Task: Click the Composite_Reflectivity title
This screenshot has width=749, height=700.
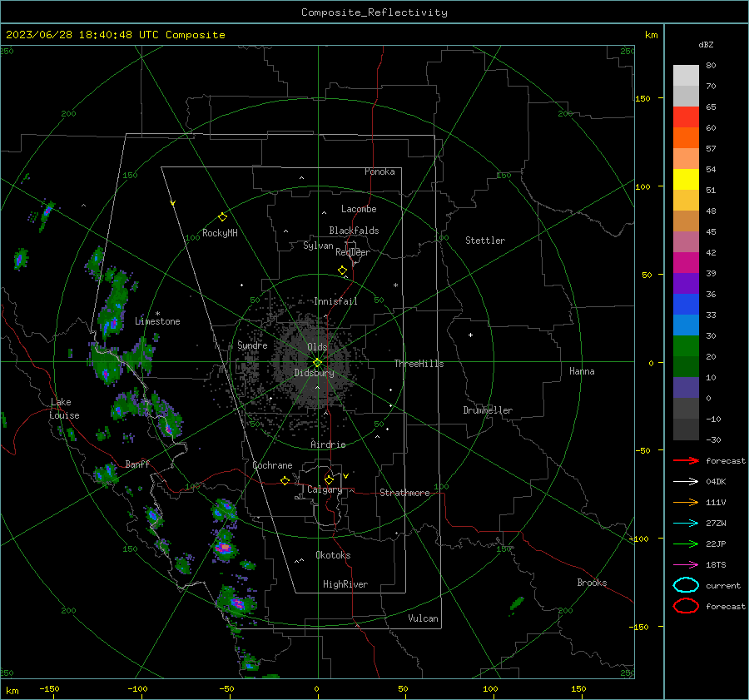Action: tap(374, 12)
